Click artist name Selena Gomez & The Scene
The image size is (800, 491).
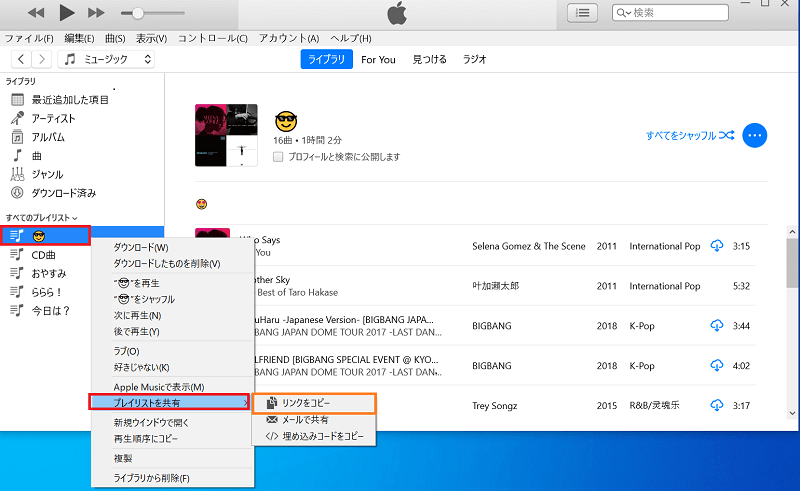tap(529, 246)
